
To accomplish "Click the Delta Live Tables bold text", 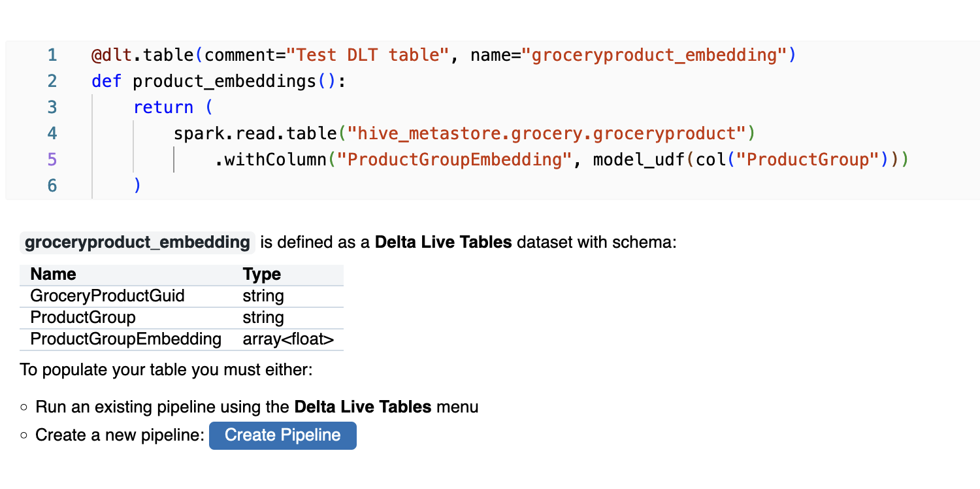I will (443, 241).
